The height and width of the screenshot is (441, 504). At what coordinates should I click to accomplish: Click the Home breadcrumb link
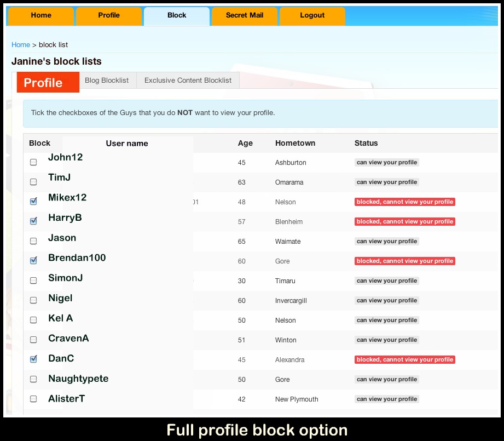(21, 45)
